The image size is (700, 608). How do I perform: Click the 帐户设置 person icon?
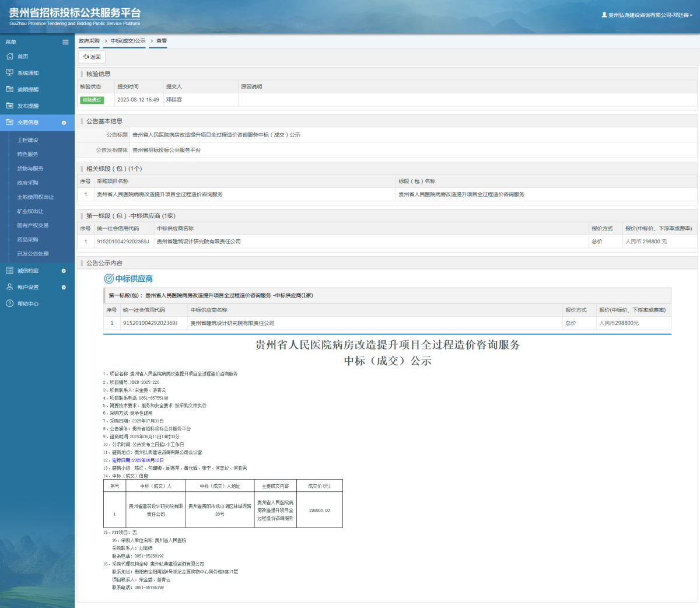click(x=9, y=287)
